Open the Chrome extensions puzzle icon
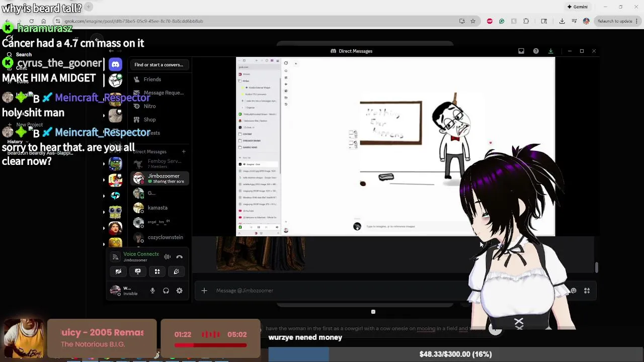The image size is (644, 362). click(526, 21)
